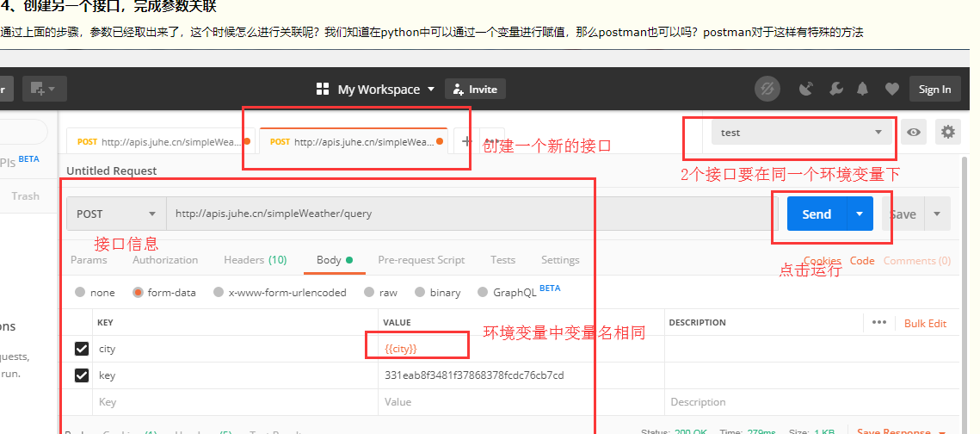Screen dimensions: 980x434
Task: Click the Save button
Action: (903, 214)
